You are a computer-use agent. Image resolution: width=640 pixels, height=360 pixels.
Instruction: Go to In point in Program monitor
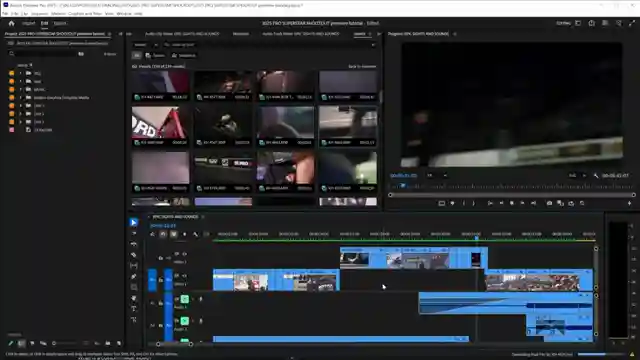click(x=490, y=203)
